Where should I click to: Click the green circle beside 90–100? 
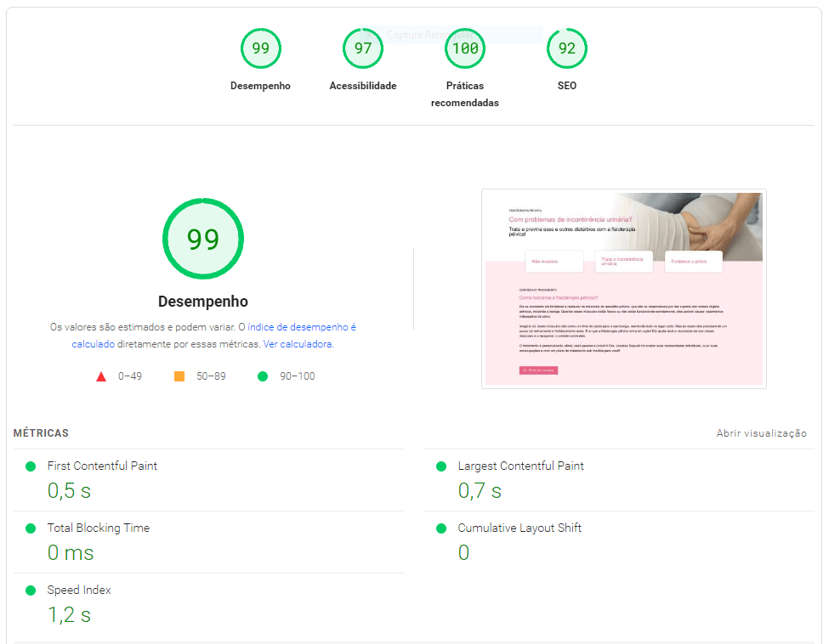pos(263,376)
